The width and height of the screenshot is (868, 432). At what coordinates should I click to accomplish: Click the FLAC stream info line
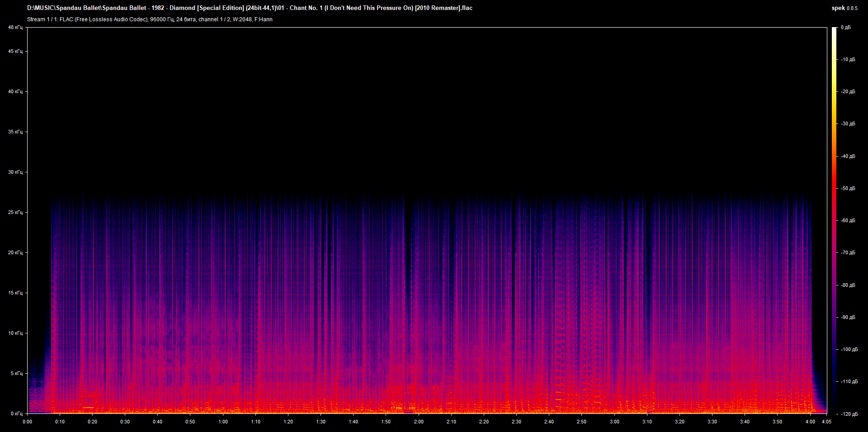click(150, 19)
